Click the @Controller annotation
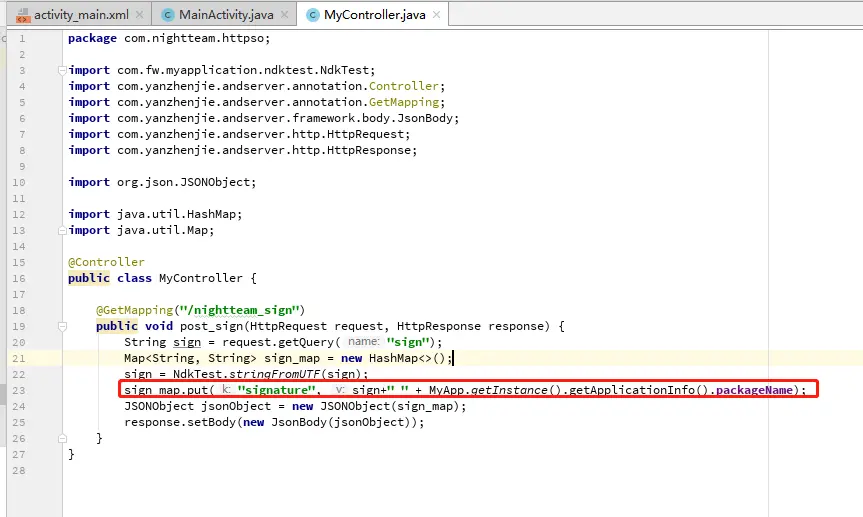Viewport: 863px width, 517px height. coord(106,262)
